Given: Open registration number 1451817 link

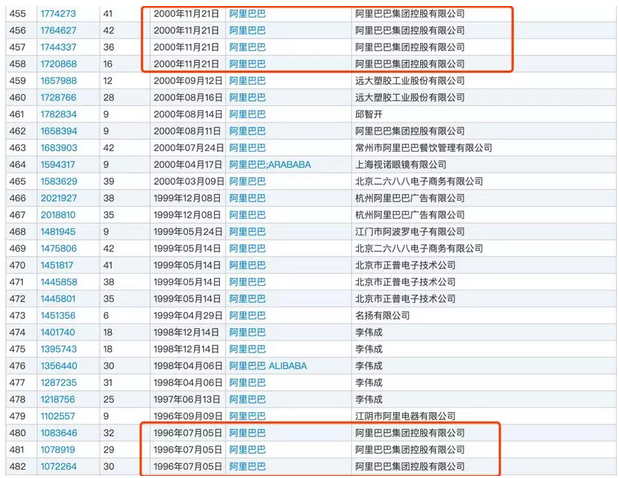Looking at the screenshot, I should tap(57, 265).
